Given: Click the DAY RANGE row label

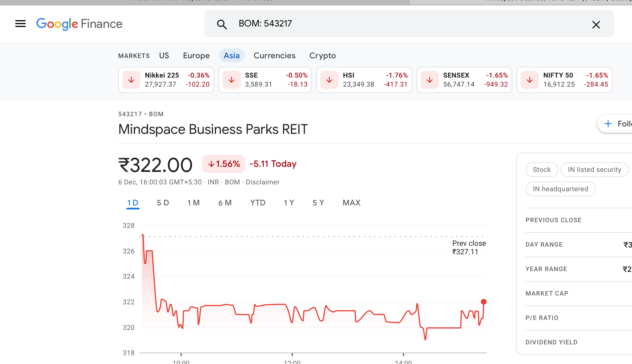Looking at the screenshot, I should click(x=544, y=245).
